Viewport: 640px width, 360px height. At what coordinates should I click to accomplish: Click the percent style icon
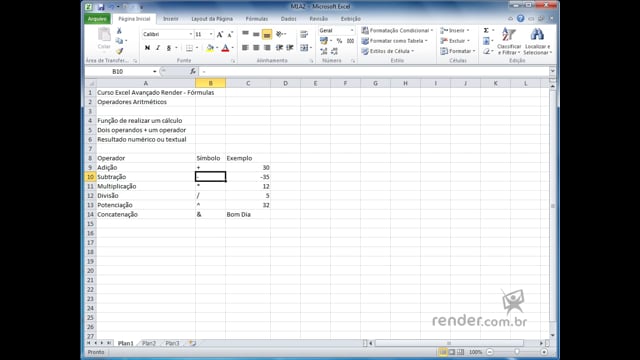339,41
